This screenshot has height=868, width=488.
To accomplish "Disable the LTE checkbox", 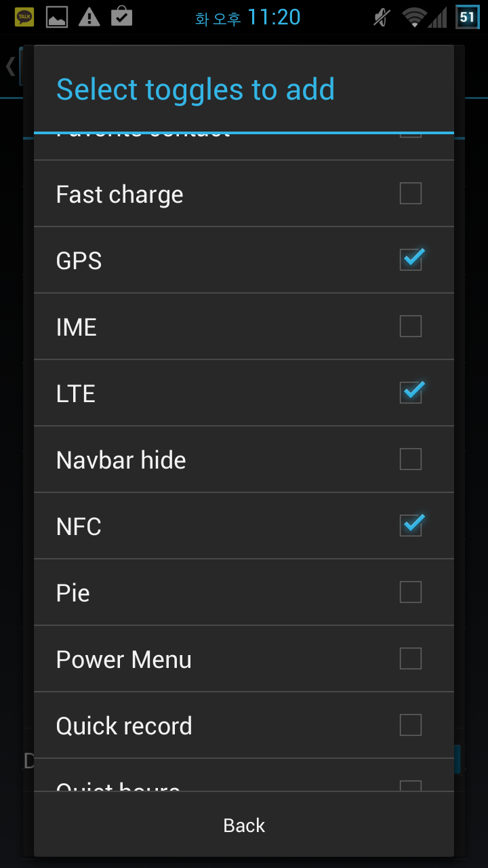I will point(410,393).
